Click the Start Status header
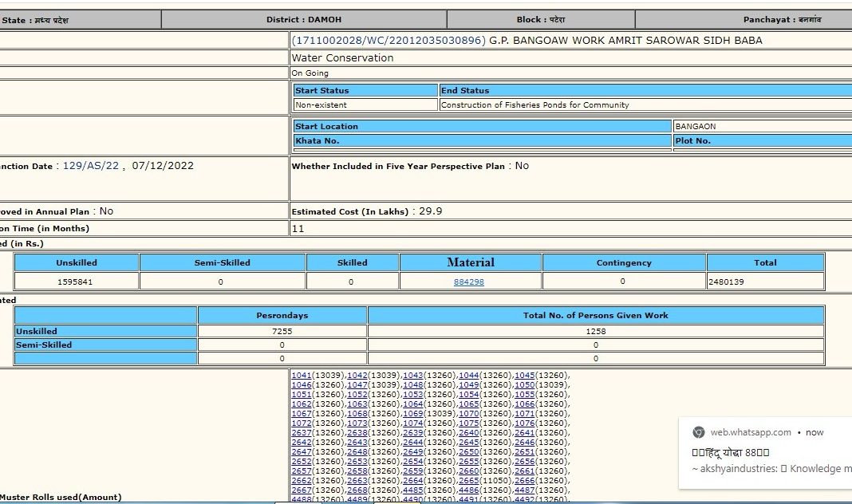 click(x=365, y=90)
